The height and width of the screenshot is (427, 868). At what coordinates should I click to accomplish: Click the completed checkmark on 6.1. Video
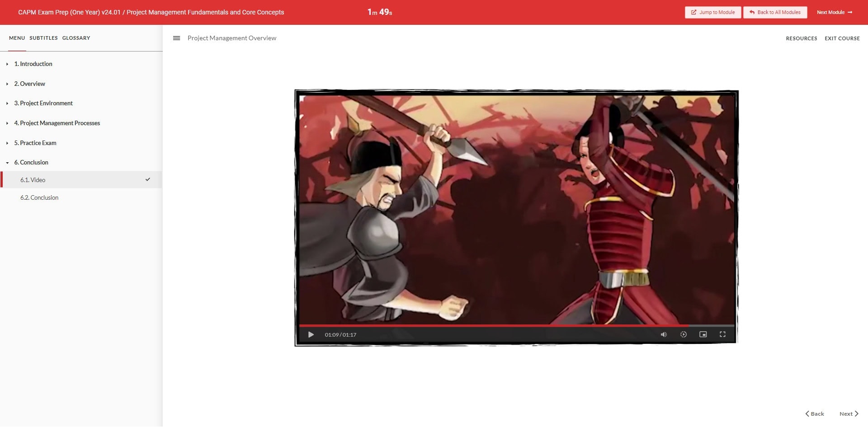point(148,180)
